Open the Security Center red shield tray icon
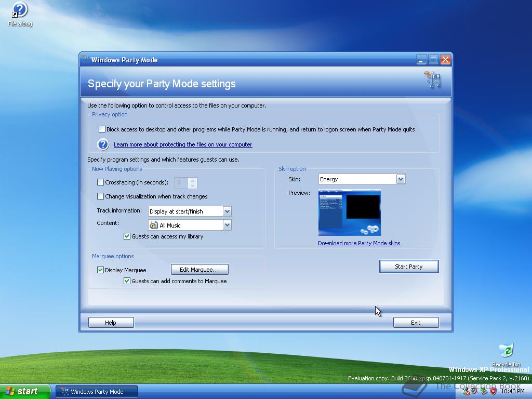The image size is (532, 399). click(x=494, y=391)
